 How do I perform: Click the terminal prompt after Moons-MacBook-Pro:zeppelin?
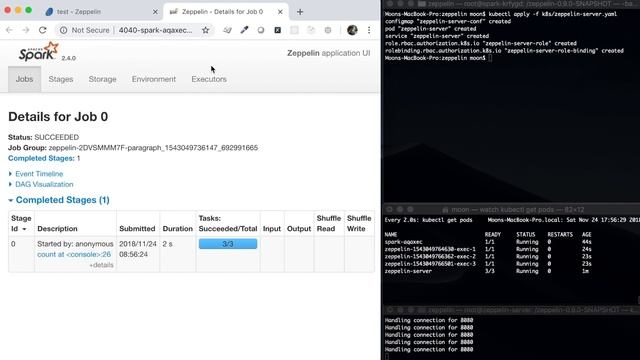coord(490,58)
